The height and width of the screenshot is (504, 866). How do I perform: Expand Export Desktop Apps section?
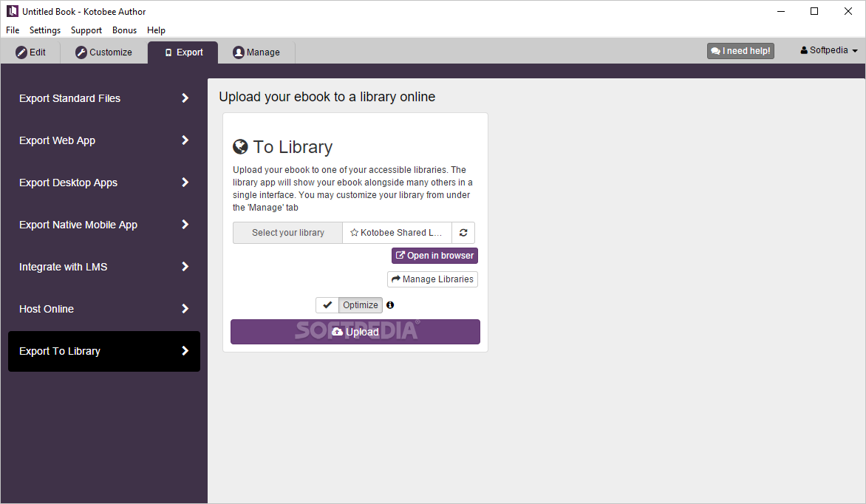(104, 183)
